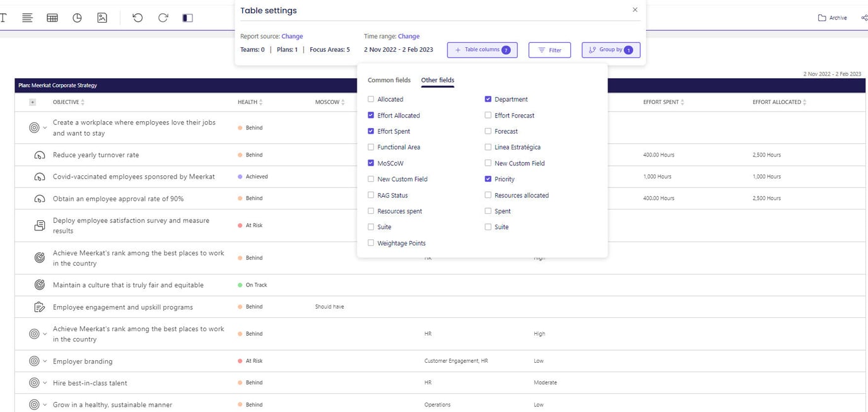Insert a text block with the T icon
This screenshot has width=868, height=412.
3,18
